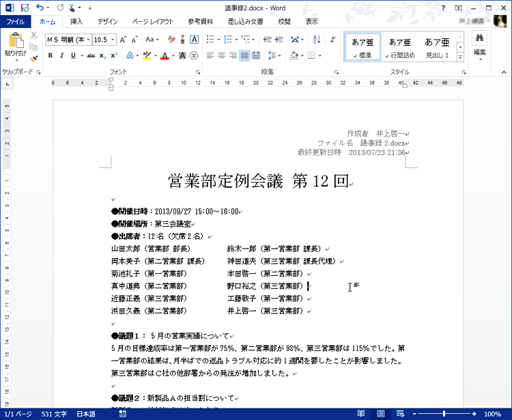Screen dimensions: 512x420
Task: Apply the enclosed circle character icon
Action: 194,55
